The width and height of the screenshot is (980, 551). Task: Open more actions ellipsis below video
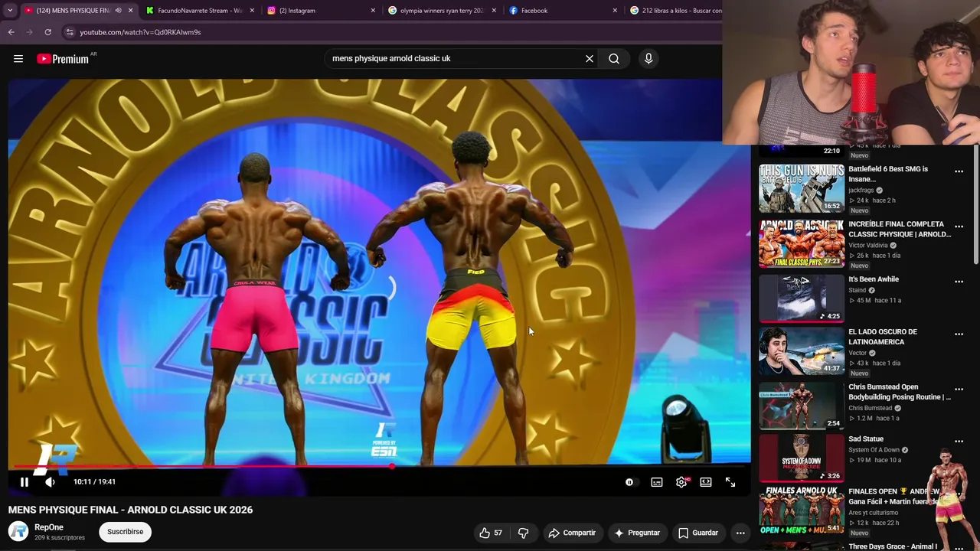coord(740,533)
